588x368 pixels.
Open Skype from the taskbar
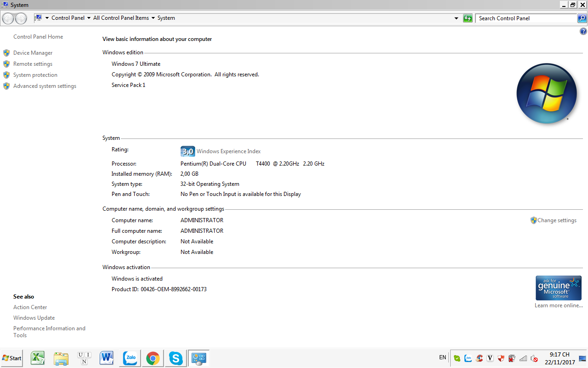pos(176,358)
